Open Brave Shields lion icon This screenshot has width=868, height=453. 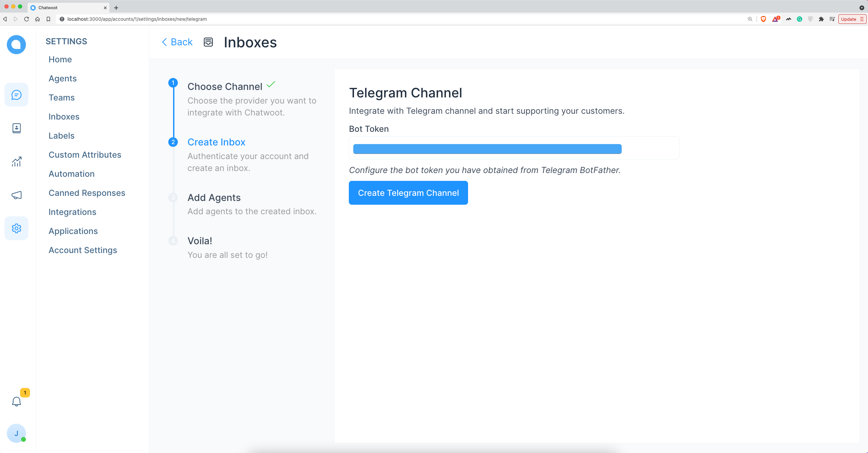[x=763, y=19]
